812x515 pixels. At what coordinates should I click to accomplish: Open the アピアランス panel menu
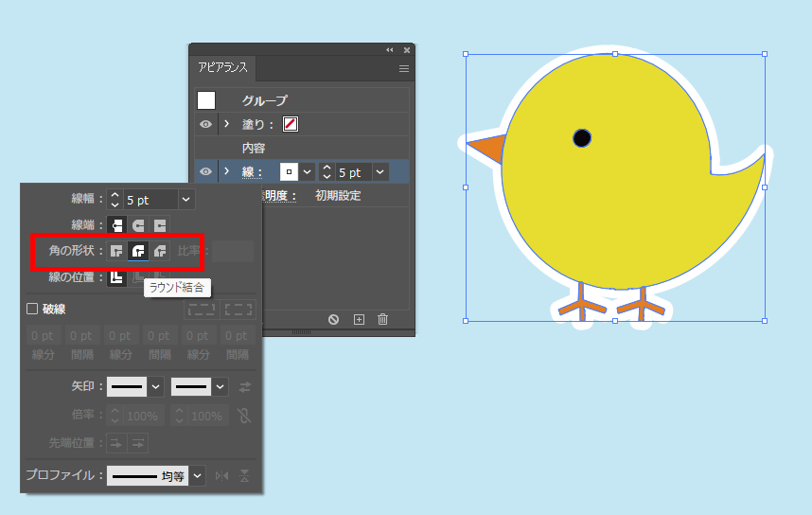click(404, 69)
